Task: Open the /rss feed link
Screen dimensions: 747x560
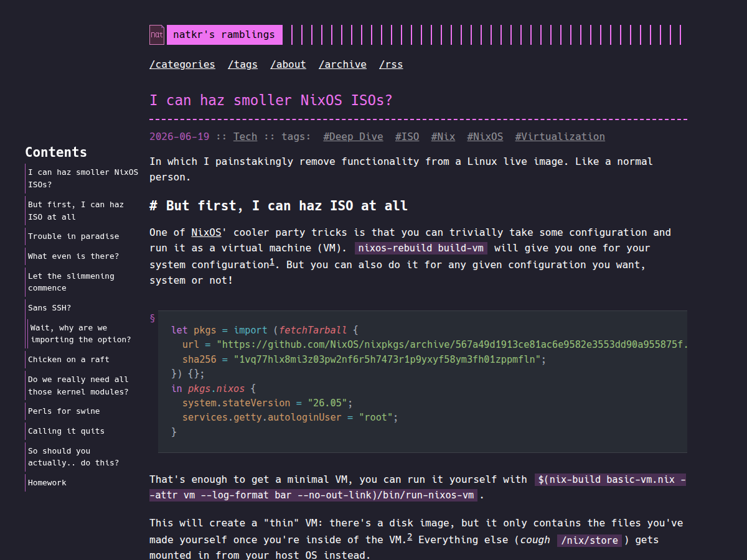Action: 391,65
